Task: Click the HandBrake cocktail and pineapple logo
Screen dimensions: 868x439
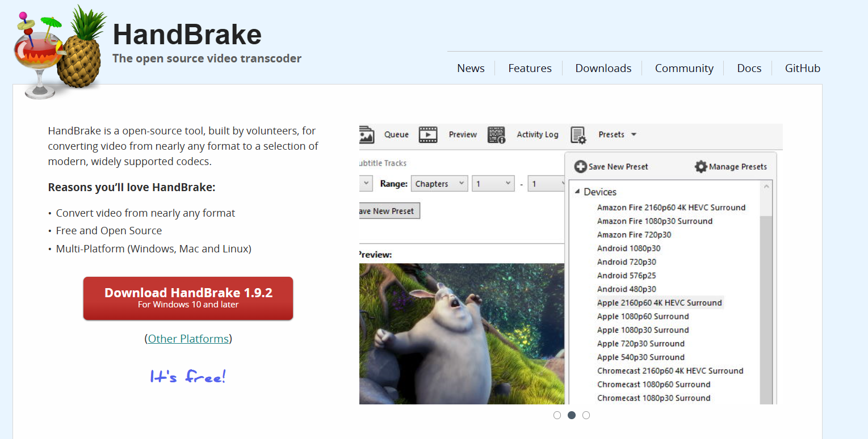Action: point(59,52)
